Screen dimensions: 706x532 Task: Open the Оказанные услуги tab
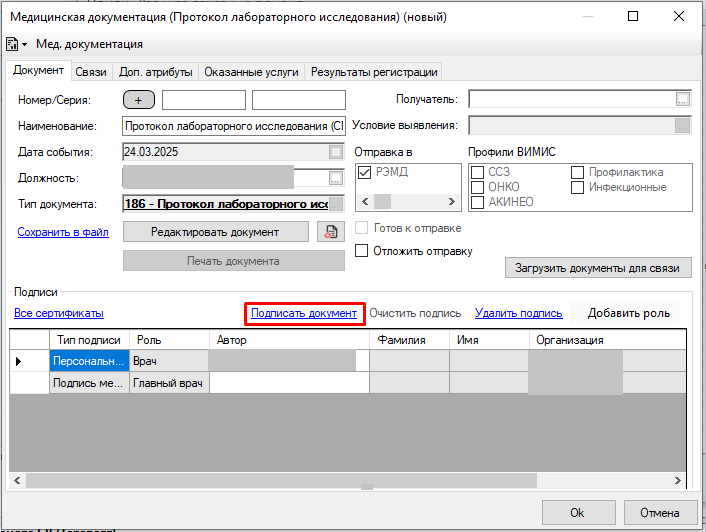(251, 72)
